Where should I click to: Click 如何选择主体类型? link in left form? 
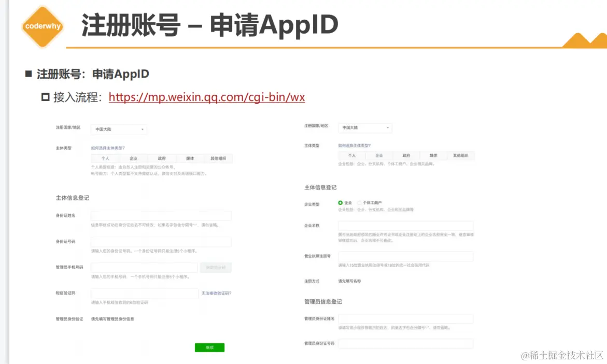(108, 148)
